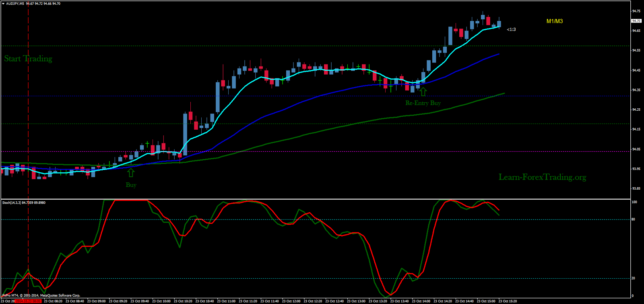Click the FxPro MT4 MetaQuotes copyright text

coord(41,296)
